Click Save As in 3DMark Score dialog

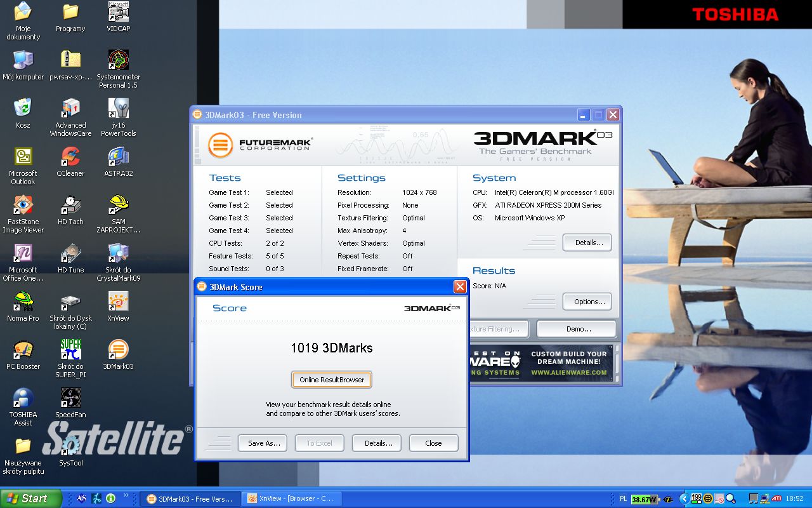(x=263, y=443)
